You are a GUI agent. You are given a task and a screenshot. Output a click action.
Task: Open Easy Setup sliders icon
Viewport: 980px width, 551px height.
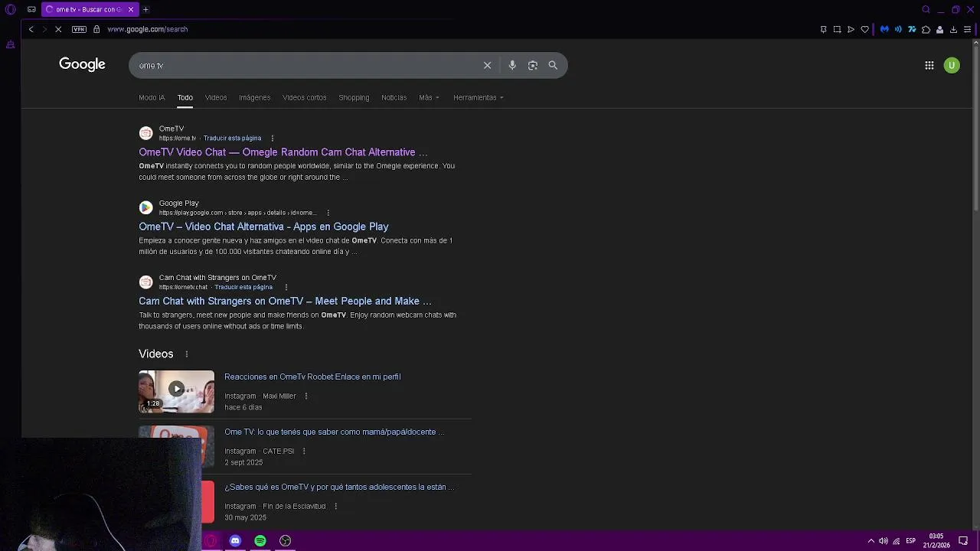click(x=967, y=29)
